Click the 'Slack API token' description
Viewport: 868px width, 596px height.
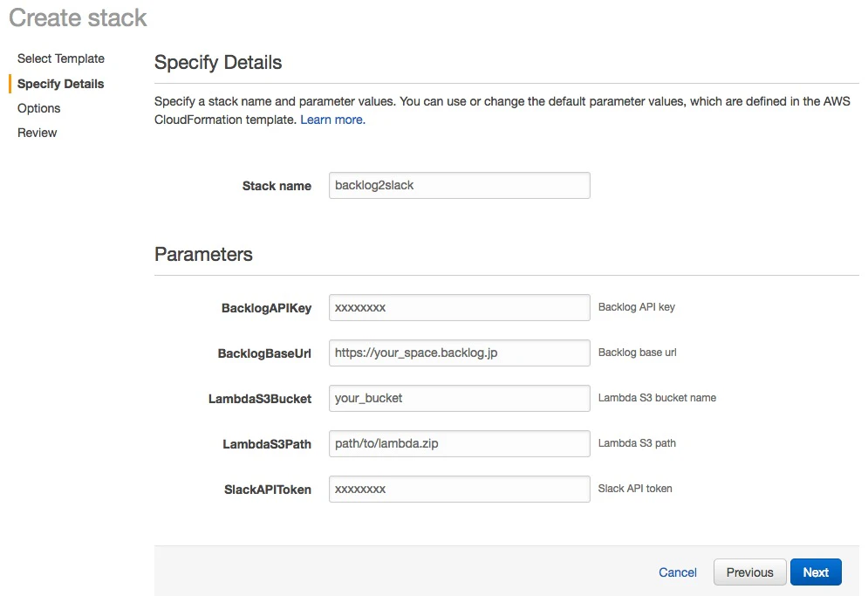[x=635, y=489]
